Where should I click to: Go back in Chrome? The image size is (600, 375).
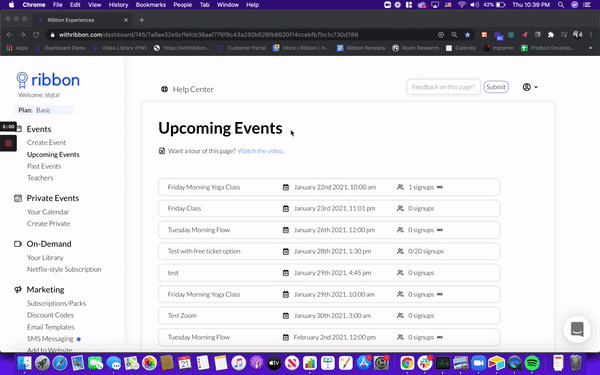tap(10, 35)
